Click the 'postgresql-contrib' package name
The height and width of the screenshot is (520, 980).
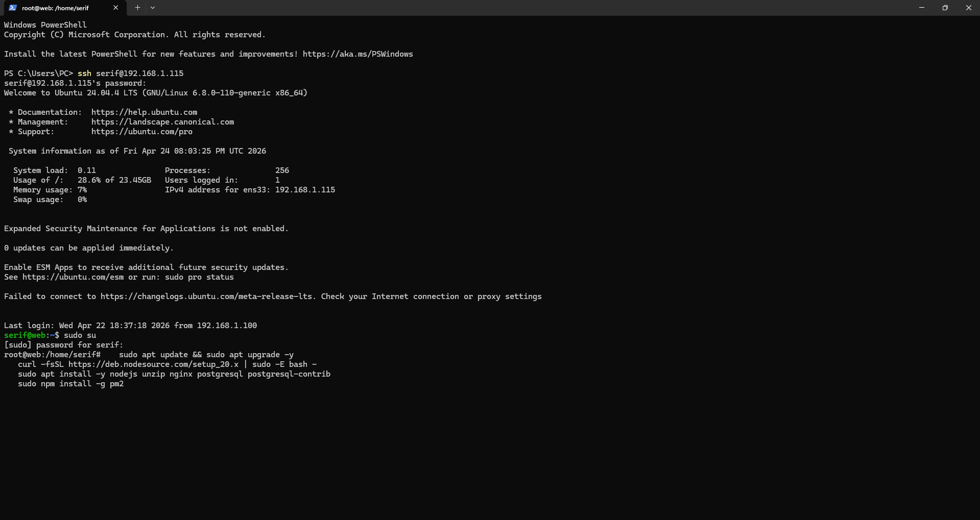tap(289, 374)
